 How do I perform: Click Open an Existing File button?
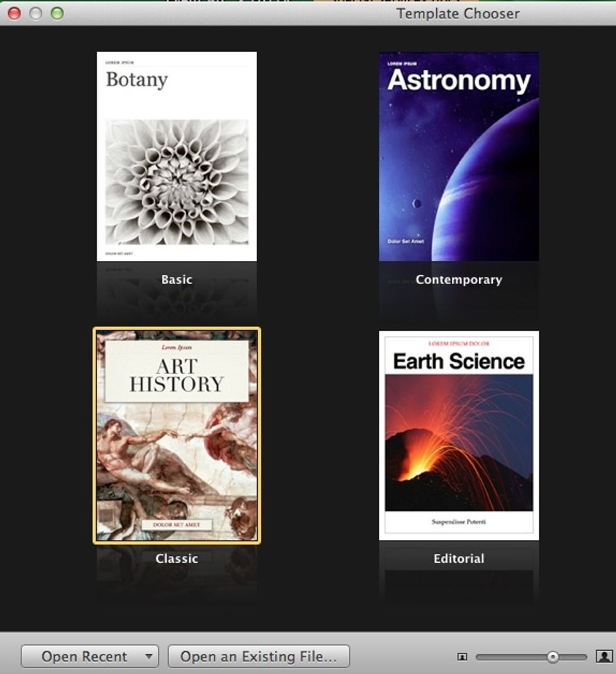pyautogui.click(x=259, y=656)
